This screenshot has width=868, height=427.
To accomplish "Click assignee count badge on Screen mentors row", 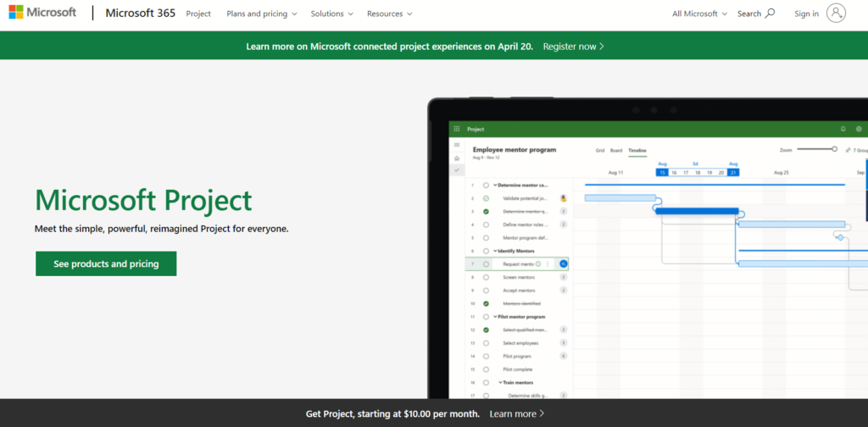I will [564, 277].
